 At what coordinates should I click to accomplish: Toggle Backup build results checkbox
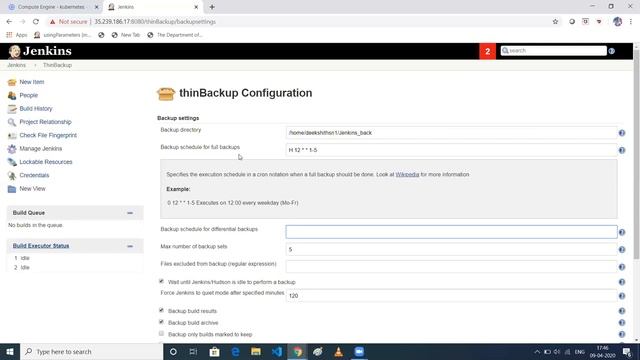tap(161, 310)
